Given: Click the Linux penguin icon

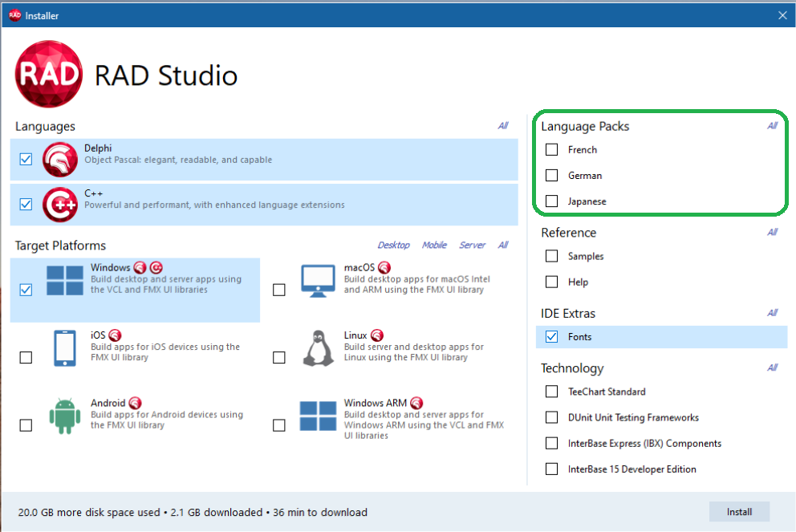Looking at the screenshot, I should [x=318, y=348].
